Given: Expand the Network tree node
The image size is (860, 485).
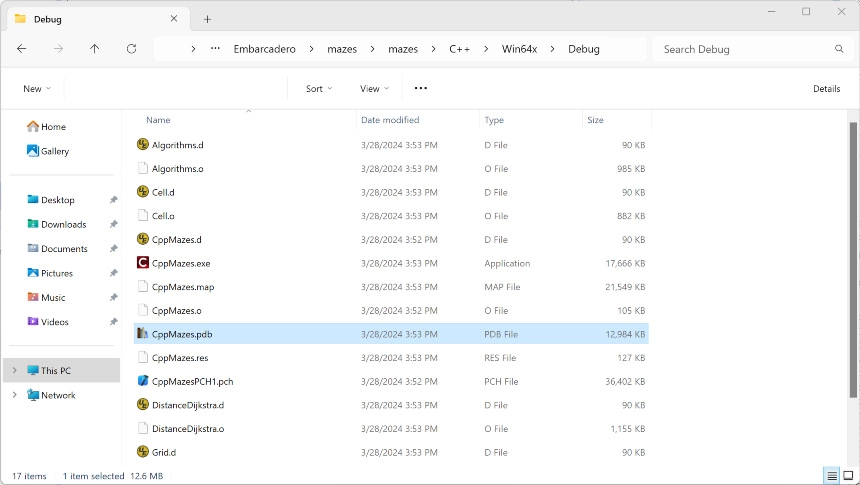Looking at the screenshot, I should point(14,395).
